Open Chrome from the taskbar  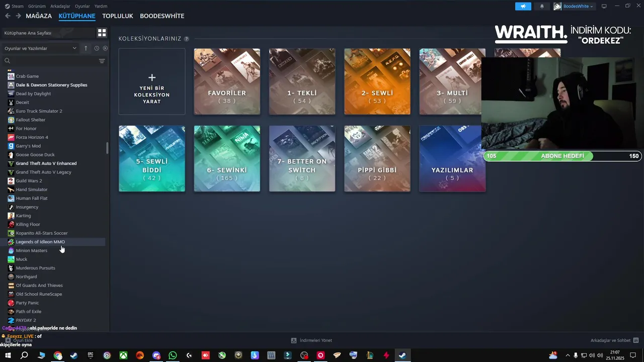58,355
